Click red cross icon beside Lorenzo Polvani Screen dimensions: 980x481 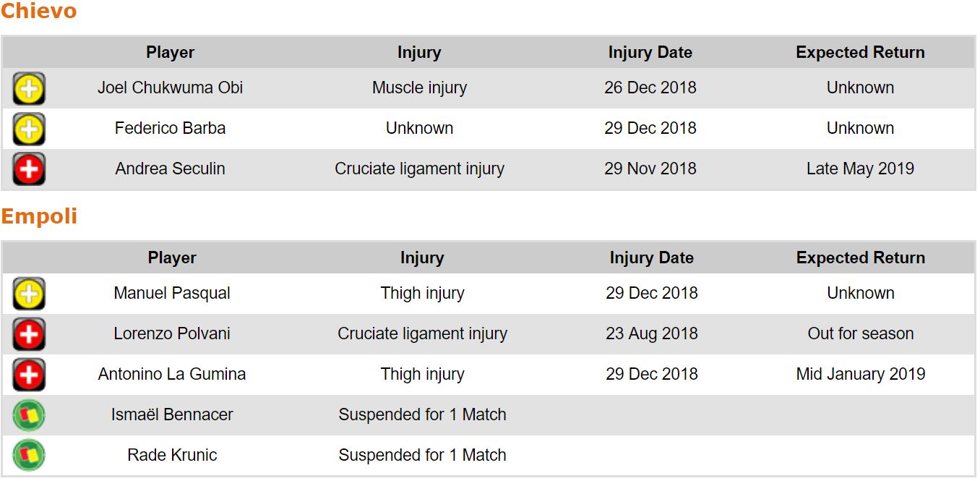tap(29, 335)
